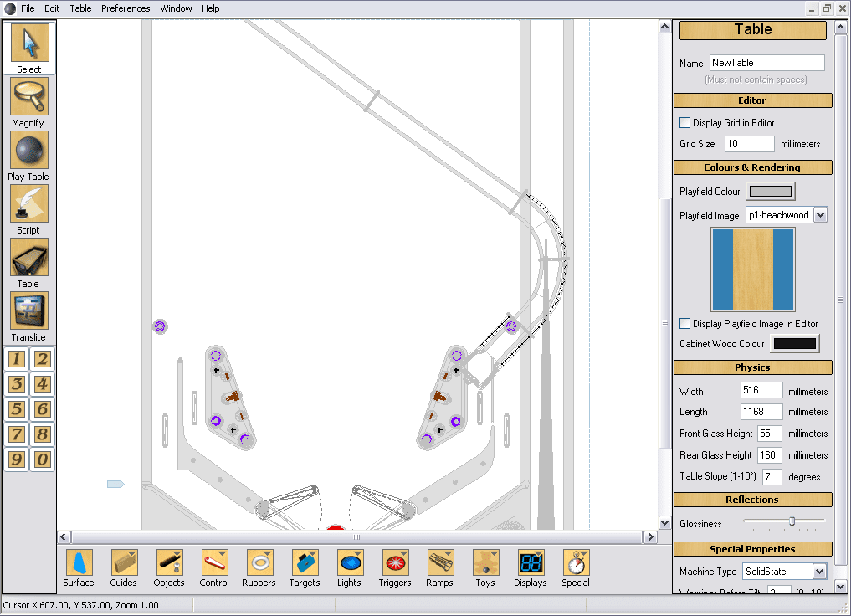
Task: Click into the table Name field
Action: [x=766, y=63]
